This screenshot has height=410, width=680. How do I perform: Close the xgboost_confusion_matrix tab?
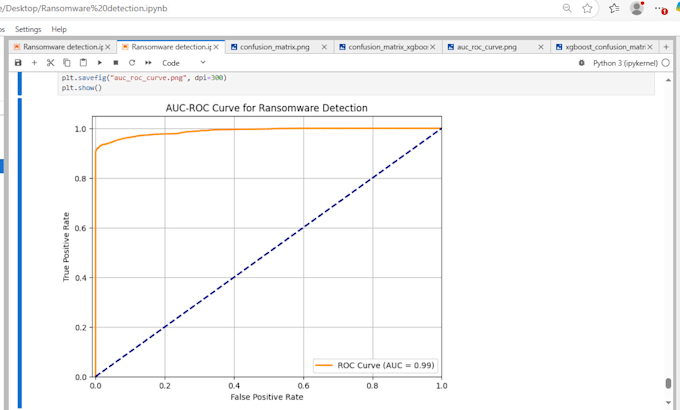(650, 47)
